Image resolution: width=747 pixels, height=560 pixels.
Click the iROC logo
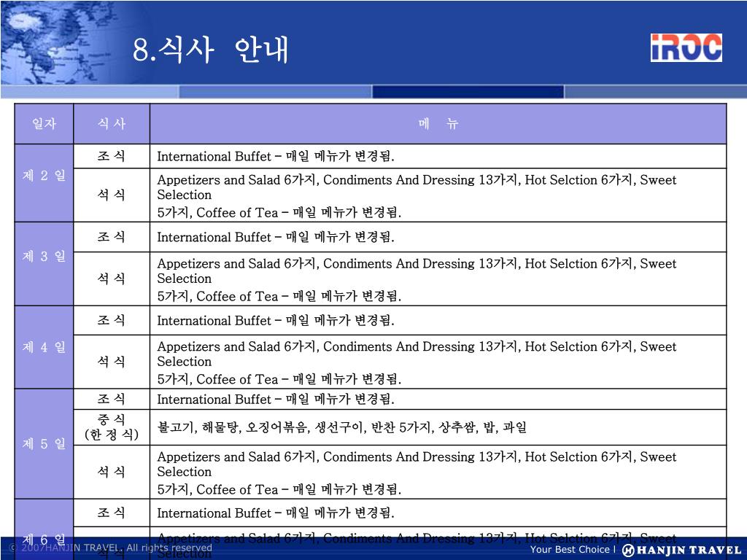(x=686, y=47)
